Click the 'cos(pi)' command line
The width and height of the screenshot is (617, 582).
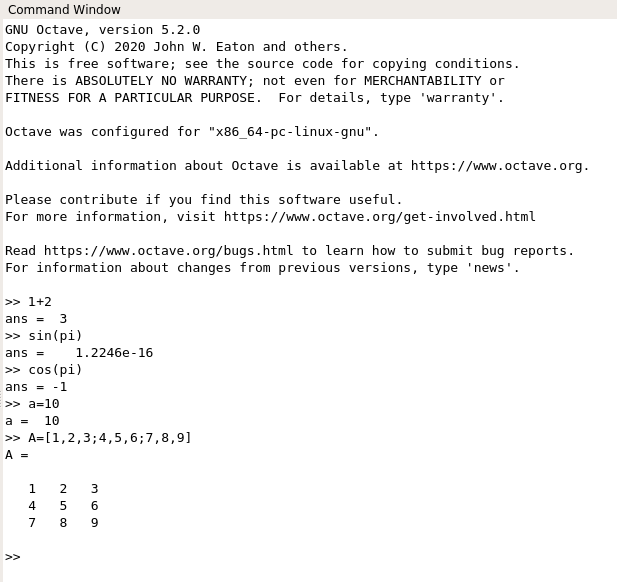point(44,370)
